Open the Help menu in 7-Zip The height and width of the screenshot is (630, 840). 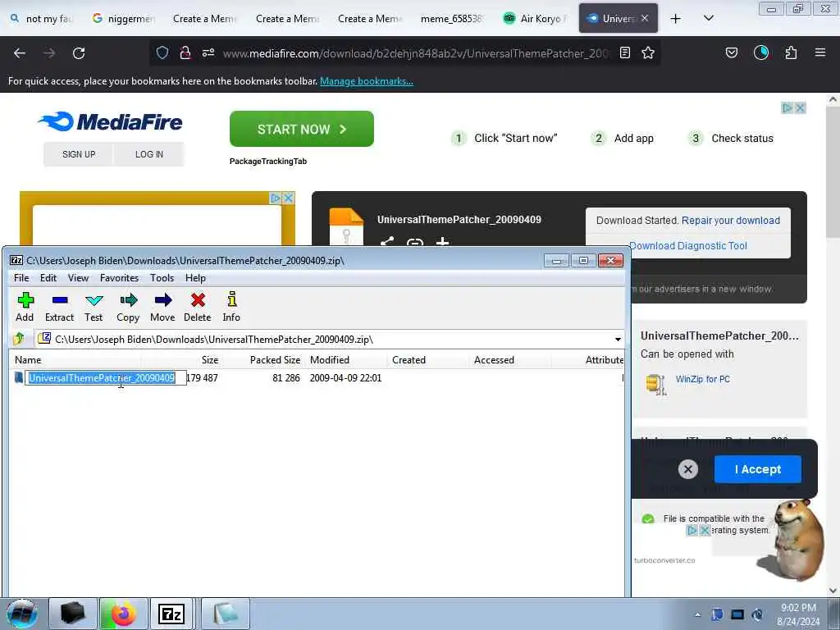195,278
